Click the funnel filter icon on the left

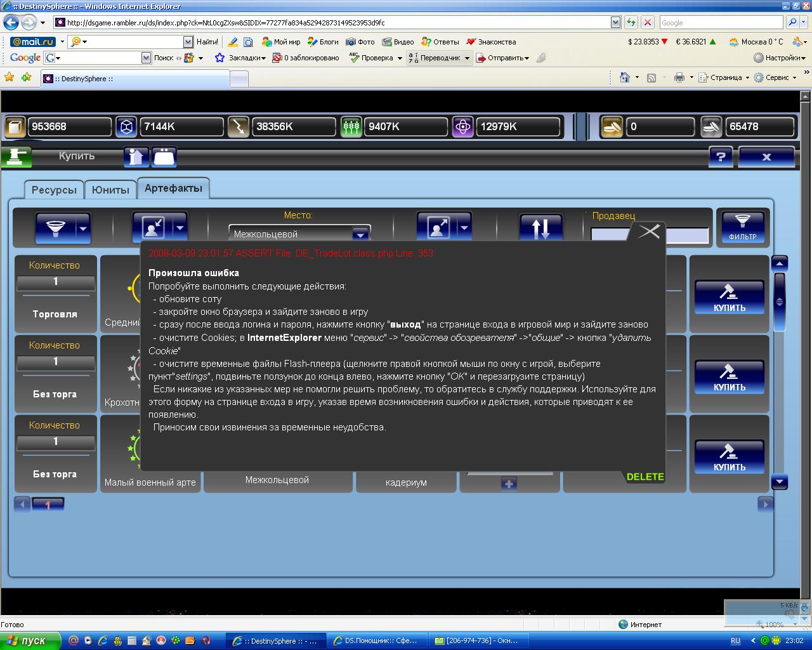pyautogui.click(x=55, y=227)
